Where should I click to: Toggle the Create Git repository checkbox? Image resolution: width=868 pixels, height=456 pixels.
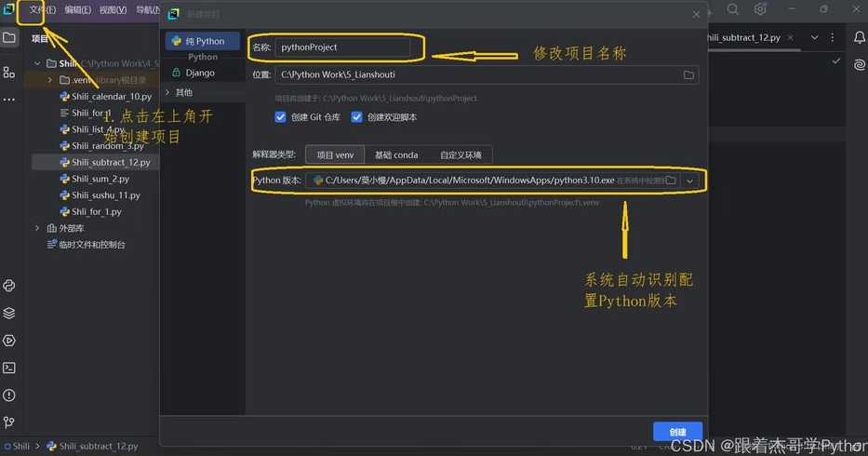[280, 117]
